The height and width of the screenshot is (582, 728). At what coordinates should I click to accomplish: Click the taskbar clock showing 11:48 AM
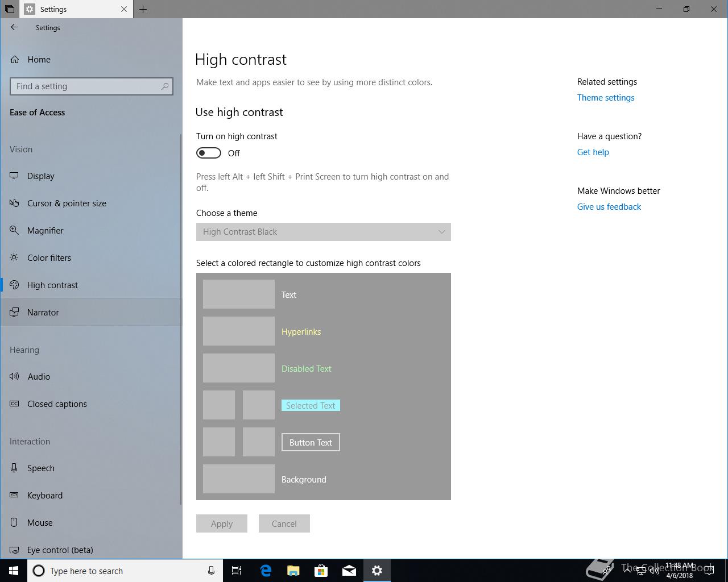tap(680, 571)
